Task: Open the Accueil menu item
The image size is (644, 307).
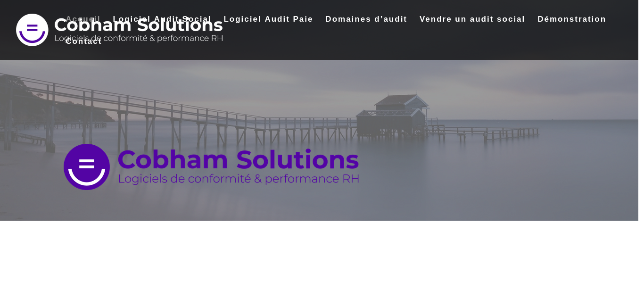Action: 83,19
